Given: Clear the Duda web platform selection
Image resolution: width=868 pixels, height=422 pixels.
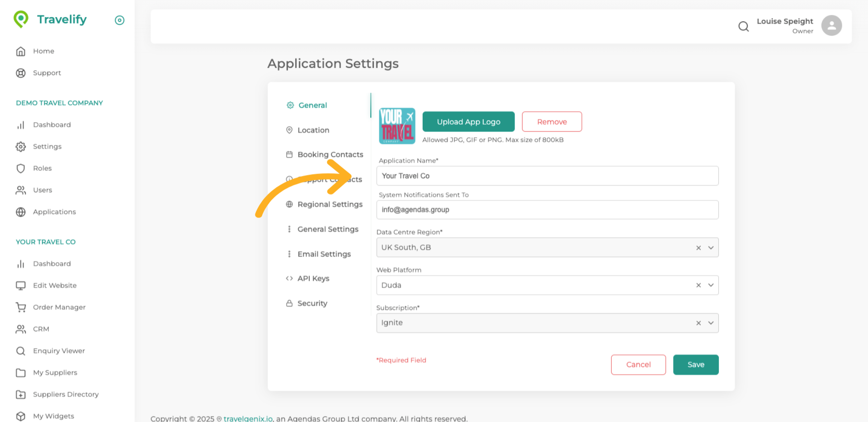Looking at the screenshot, I should coord(698,285).
